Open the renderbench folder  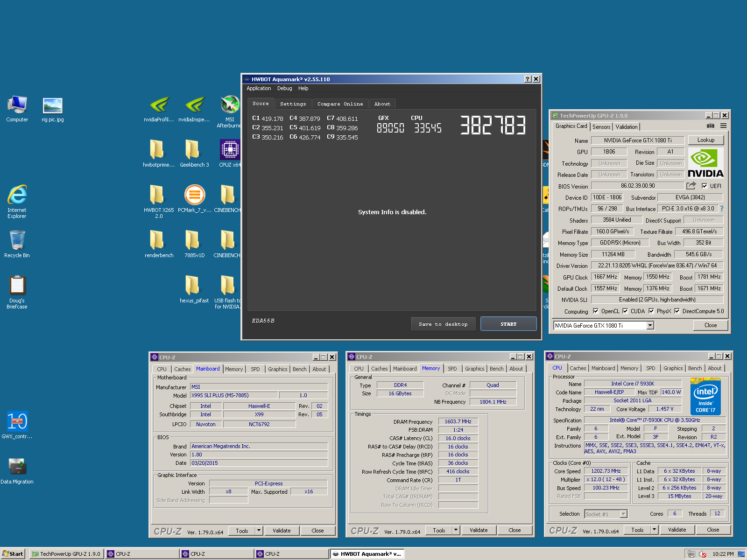159,244
